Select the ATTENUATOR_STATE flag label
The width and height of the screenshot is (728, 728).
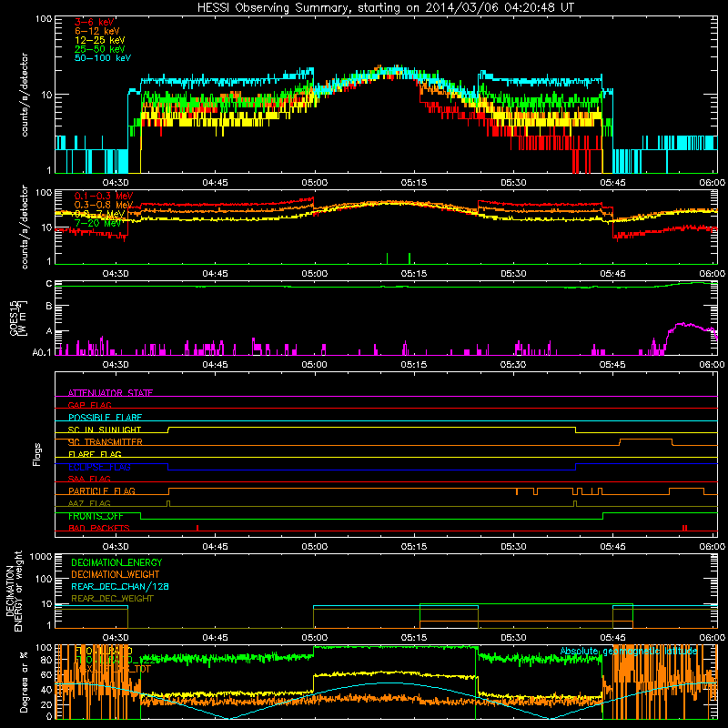click(x=110, y=393)
